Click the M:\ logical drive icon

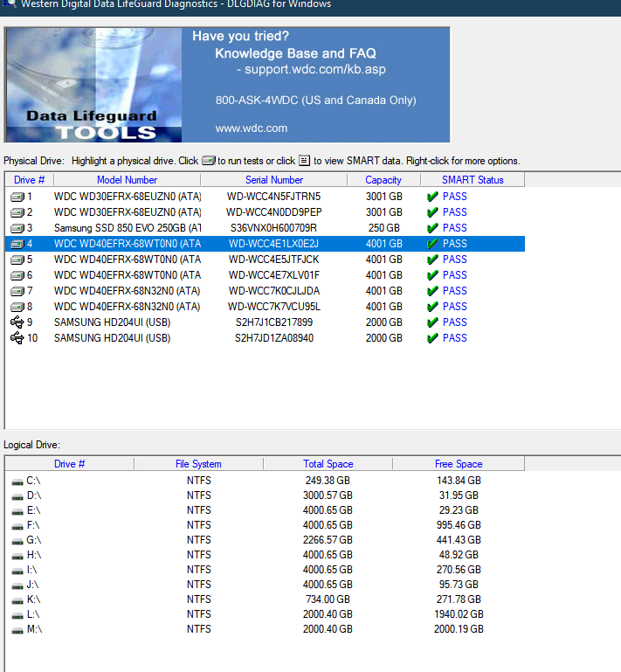point(17,631)
